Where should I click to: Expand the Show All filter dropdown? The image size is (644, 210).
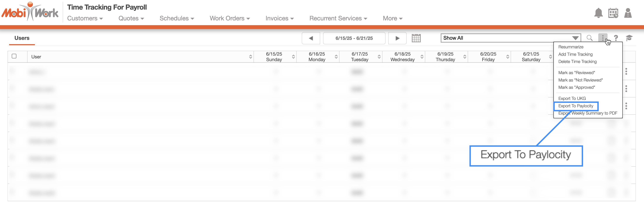(575, 38)
